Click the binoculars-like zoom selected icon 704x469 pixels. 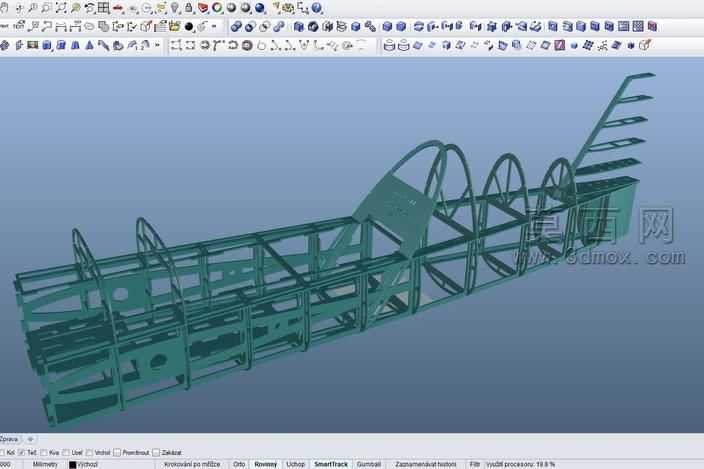pos(75,8)
